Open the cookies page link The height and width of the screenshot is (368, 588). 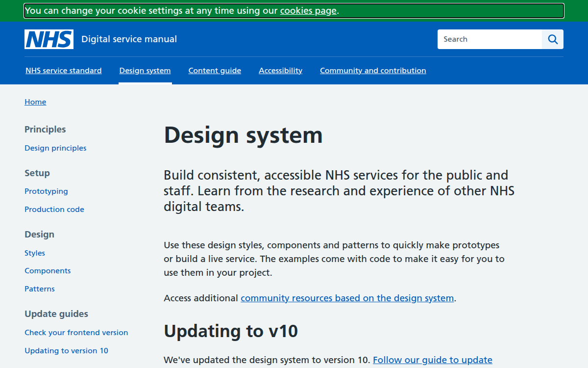[308, 11]
